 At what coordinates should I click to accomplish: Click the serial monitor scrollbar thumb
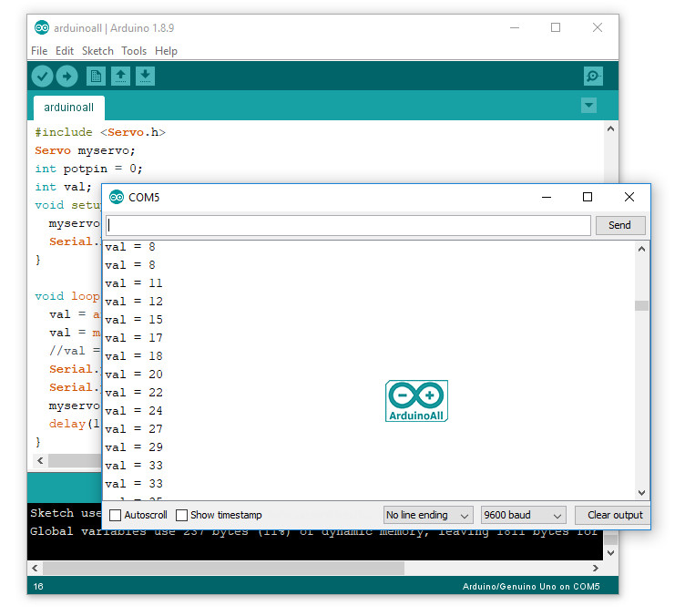[x=641, y=305]
